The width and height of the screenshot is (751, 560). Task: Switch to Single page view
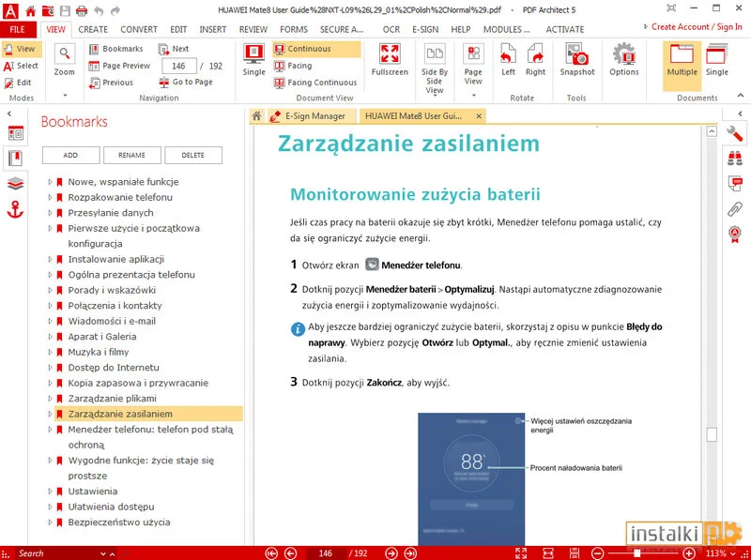[x=253, y=60]
